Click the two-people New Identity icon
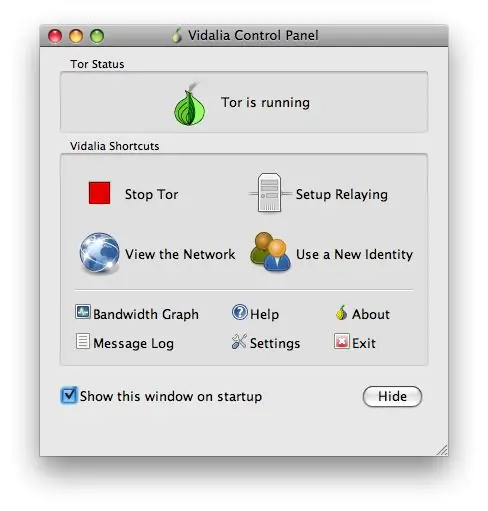This screenshot has width=488, height=511. coord(270,251)
